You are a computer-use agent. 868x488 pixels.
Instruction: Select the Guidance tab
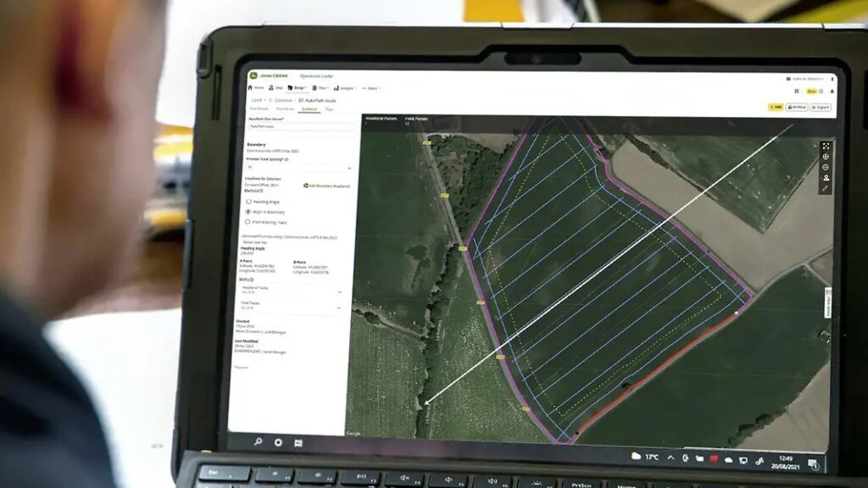coord(309,109)
